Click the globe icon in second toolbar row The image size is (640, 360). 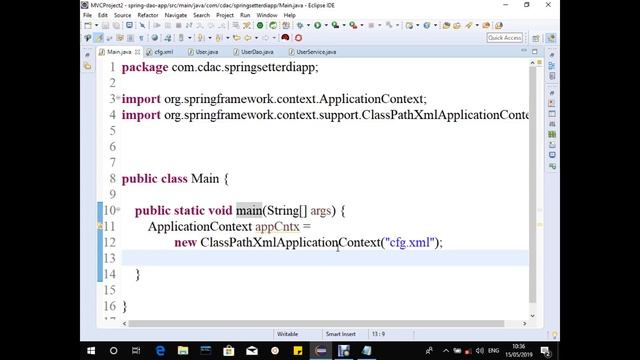tap(155, 38)
